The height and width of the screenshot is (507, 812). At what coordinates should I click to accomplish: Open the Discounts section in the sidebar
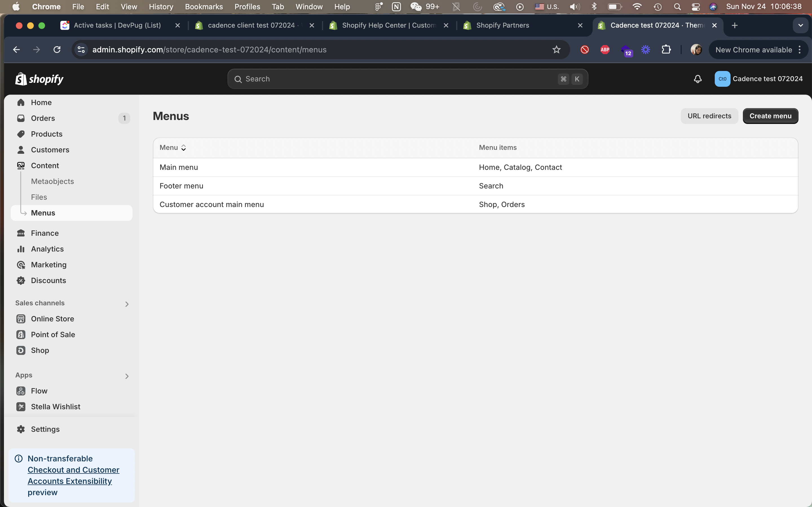pos(48,280)
